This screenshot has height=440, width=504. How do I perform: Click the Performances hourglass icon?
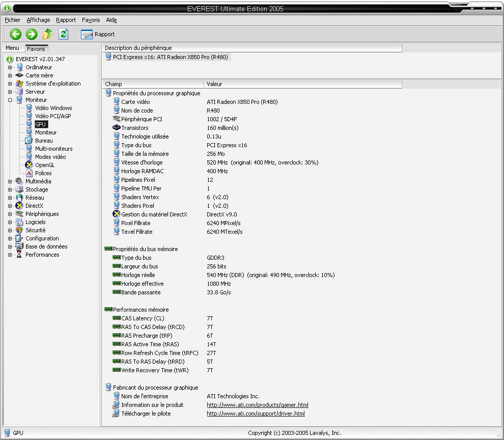tap(19, 255)
